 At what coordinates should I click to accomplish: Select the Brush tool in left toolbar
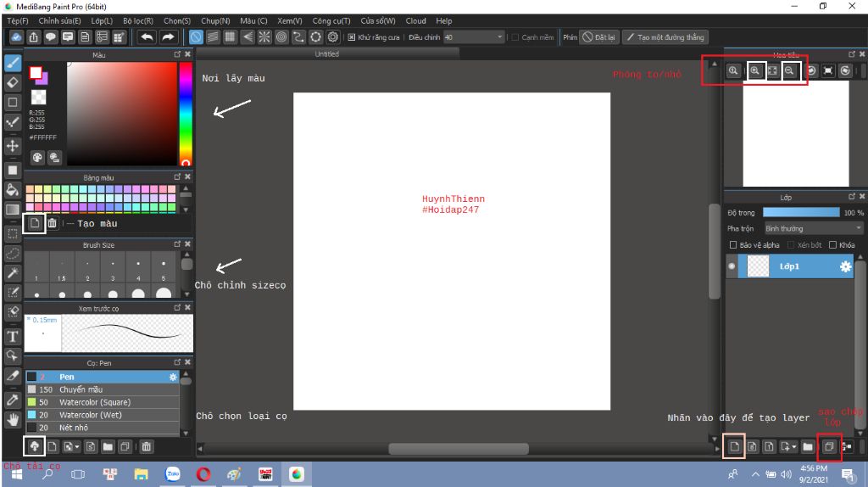click(x=13, y=63)
